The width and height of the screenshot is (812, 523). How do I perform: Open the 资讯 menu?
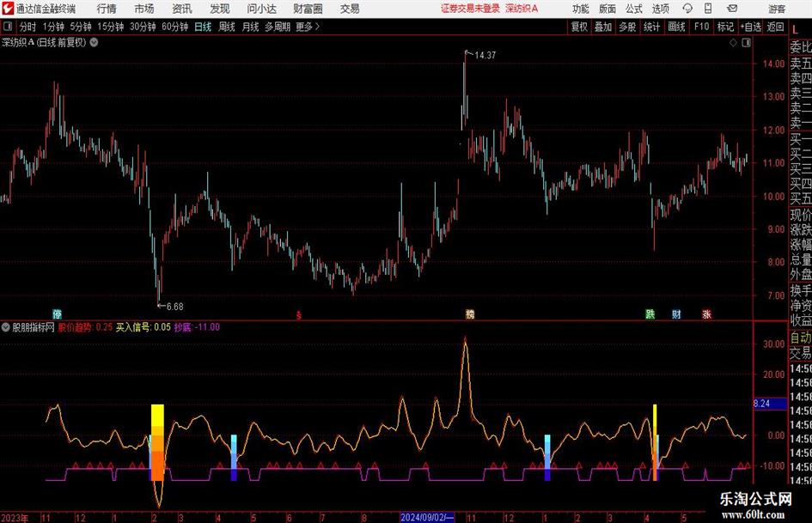click(182, 9)
